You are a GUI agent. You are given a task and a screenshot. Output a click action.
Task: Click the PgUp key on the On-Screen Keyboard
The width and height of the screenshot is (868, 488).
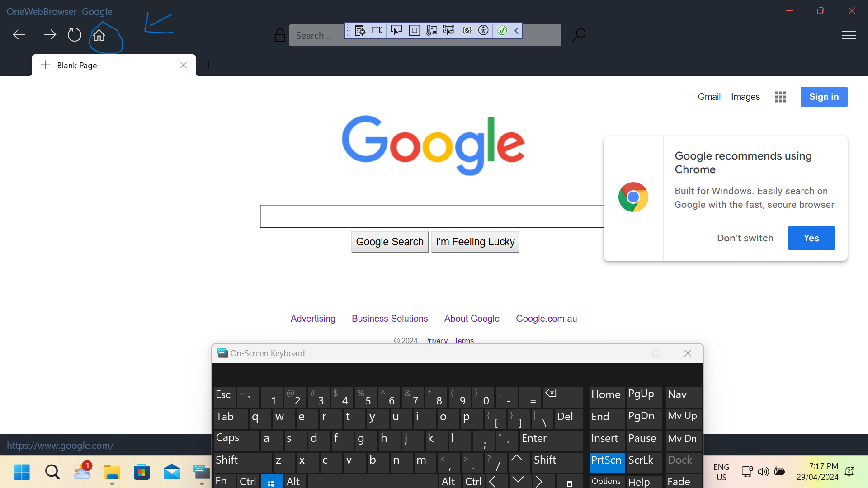644,397
